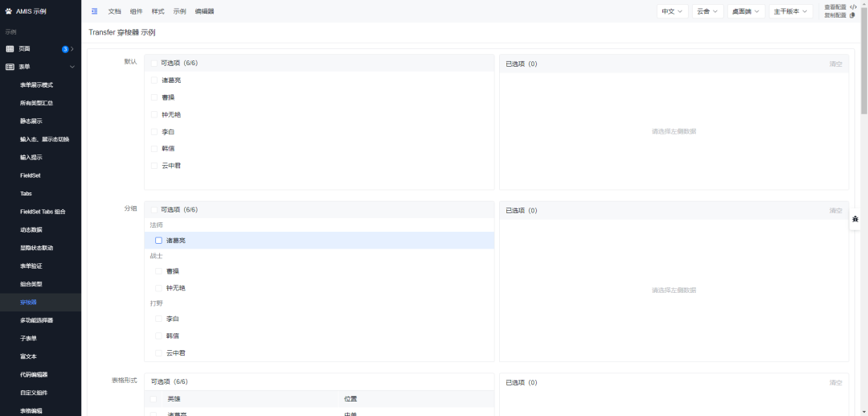Open the 桌面端 device dropdown
This screenshot has width=868, height=416.
click(x=746, y=11)
